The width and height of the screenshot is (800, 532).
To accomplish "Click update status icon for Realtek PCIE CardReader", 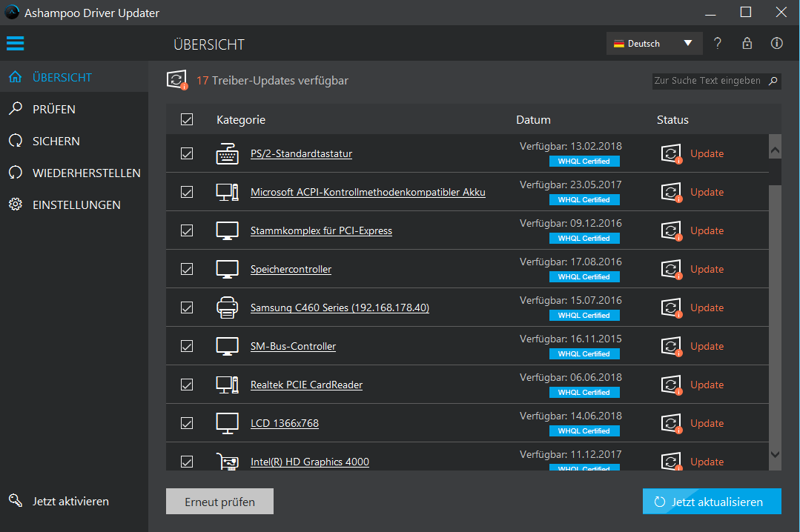I will click(672, 385).
